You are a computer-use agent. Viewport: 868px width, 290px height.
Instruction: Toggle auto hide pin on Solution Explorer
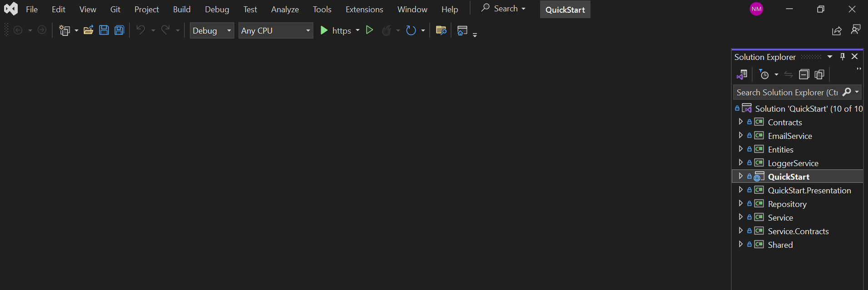coord(843,57)
